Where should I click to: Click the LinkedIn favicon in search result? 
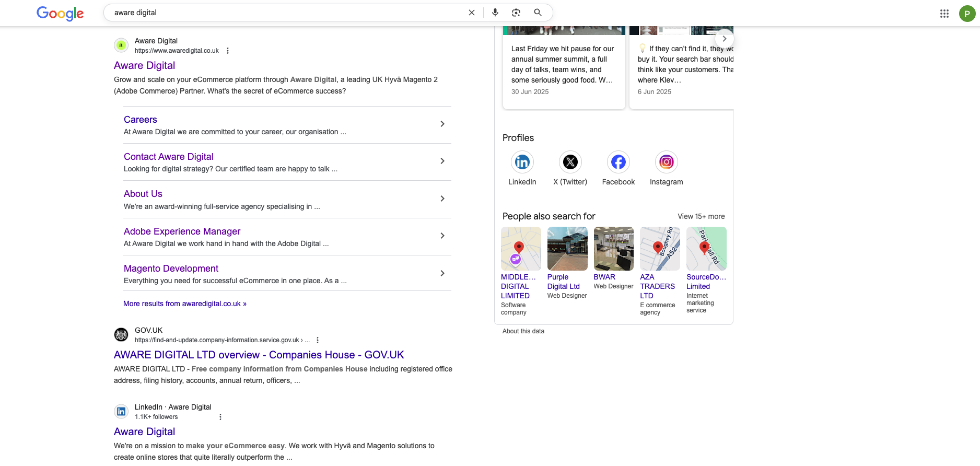pyautogui.click(x=121, y=412)
